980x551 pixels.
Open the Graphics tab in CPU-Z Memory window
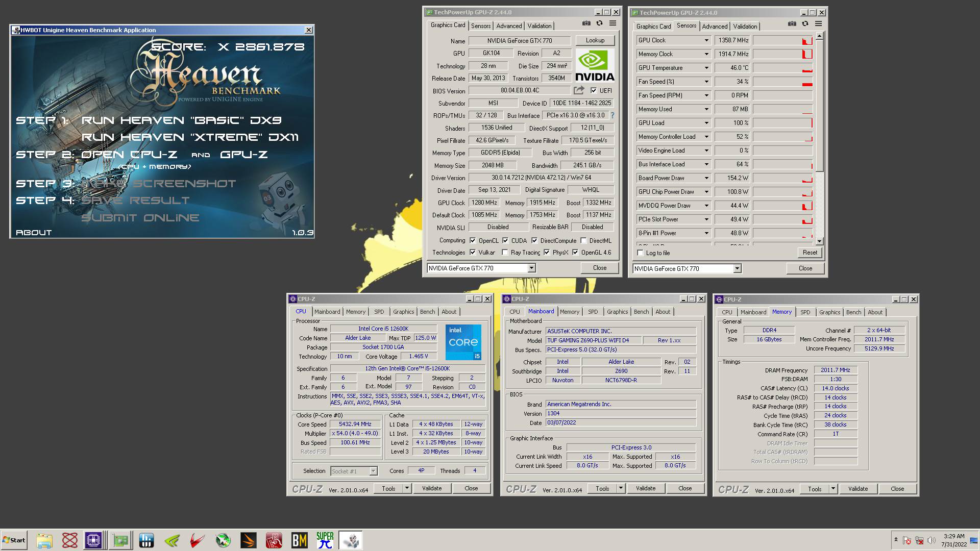tap(829, 312)
